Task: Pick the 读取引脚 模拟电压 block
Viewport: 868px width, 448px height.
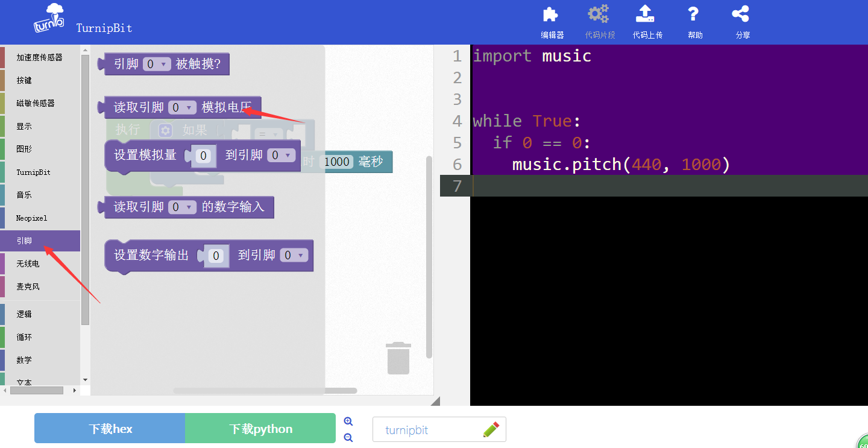Action: [179, 107]
